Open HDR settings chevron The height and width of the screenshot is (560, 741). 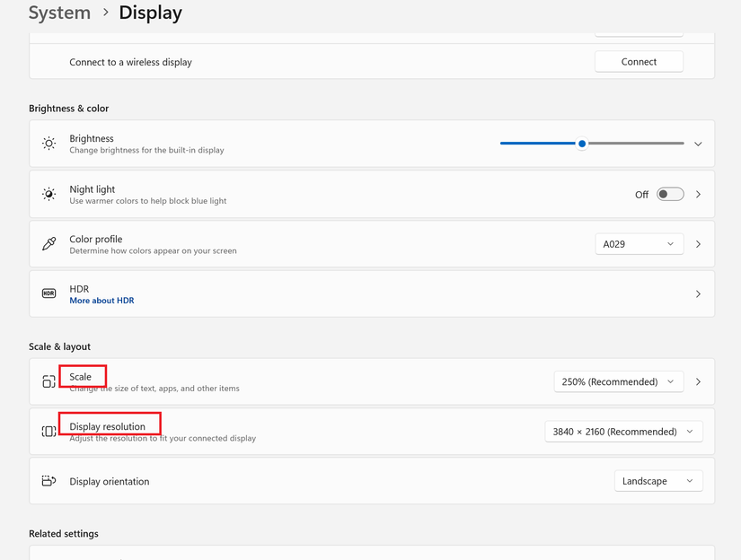[698, 293]
